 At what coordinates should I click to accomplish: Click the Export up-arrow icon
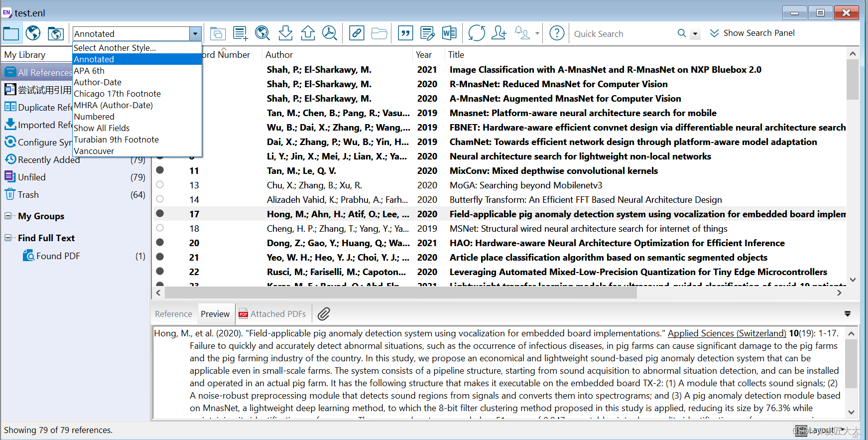pos(308,33)
